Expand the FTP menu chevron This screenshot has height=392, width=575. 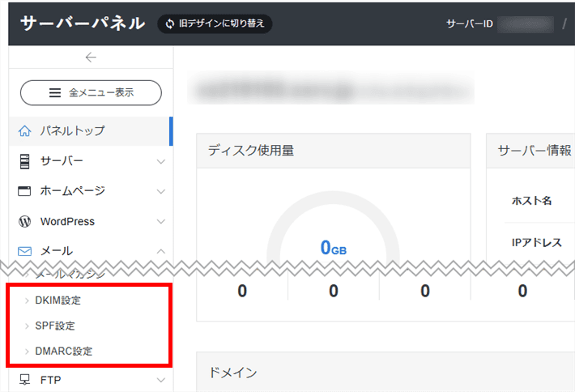[160, 380]
